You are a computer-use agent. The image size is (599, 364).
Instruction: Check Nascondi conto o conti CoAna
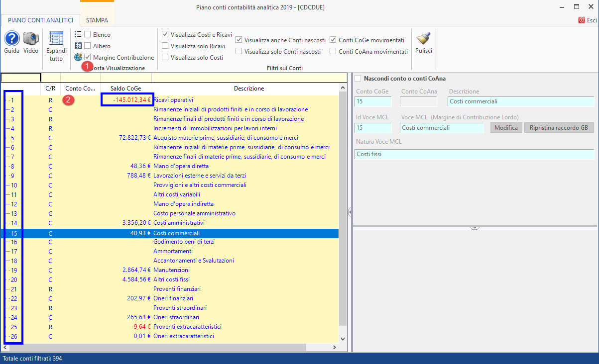[358, 79]
